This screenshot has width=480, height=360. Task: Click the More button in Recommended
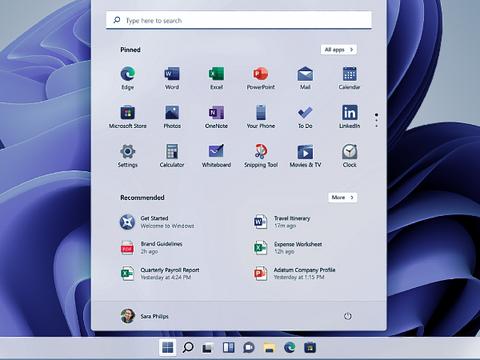[x=342, y=197]
